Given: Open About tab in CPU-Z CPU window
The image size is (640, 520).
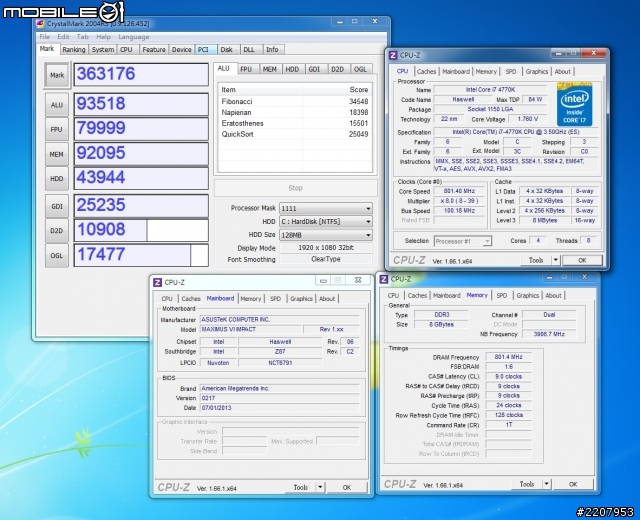Looking at the screenshot, I should [562, 71].
